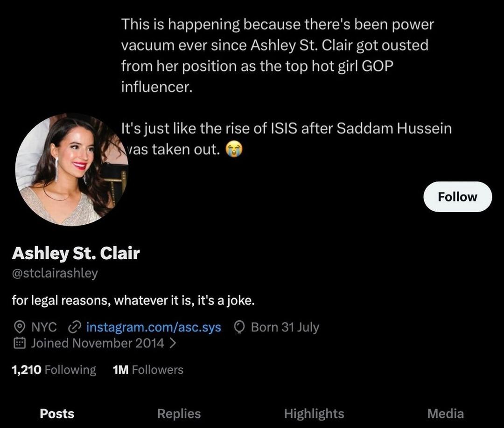Viewport: 504px width, 428px height.
Task: Click the chain link icon beside Instagram URL
Action: (x=74, y=327)
